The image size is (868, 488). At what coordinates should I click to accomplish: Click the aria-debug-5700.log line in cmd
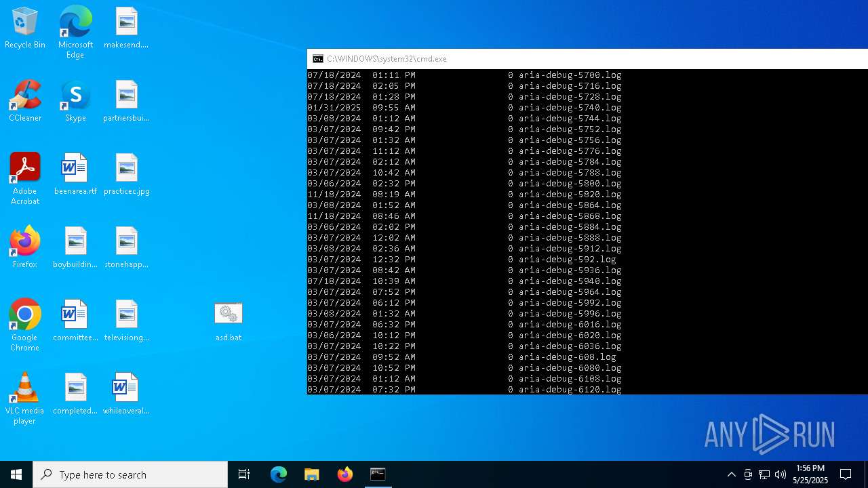[x=465, y=75]
